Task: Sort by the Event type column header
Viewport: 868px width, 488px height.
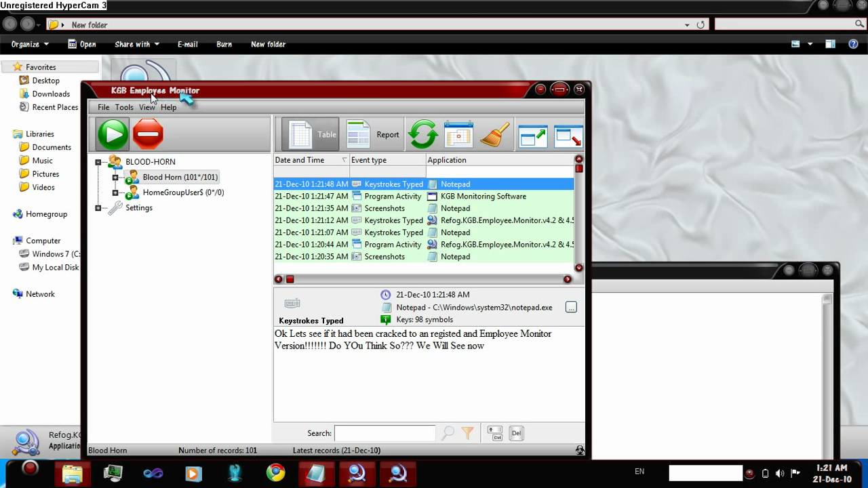Action: pos(387,160)
